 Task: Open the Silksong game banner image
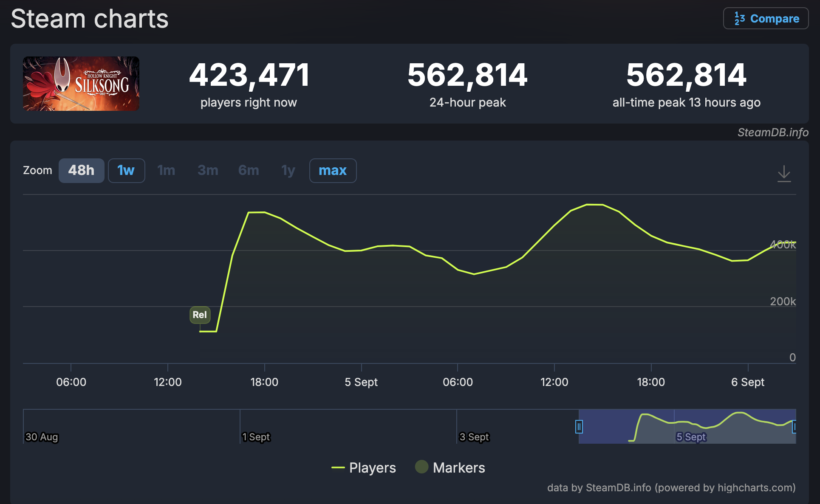[81, 84]
